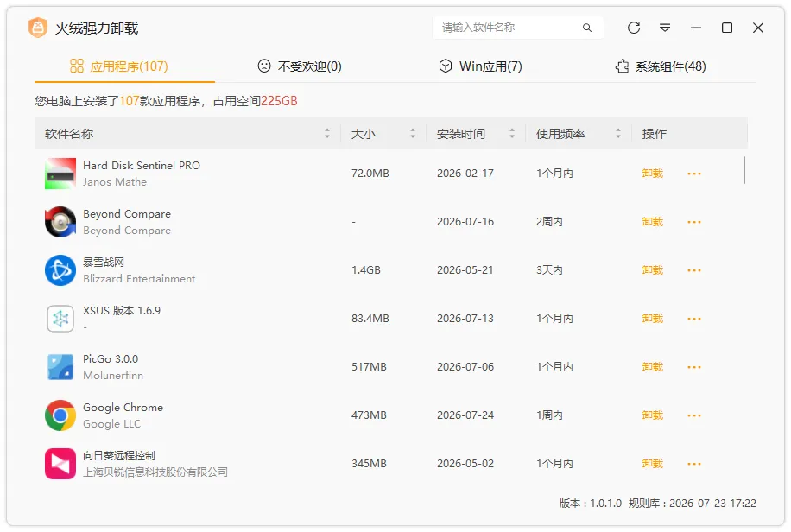Click the 1周内 usage frequency cell
The width and height of the screenshot is (791, 532).
pyautogui.click(x=549, y=415)
